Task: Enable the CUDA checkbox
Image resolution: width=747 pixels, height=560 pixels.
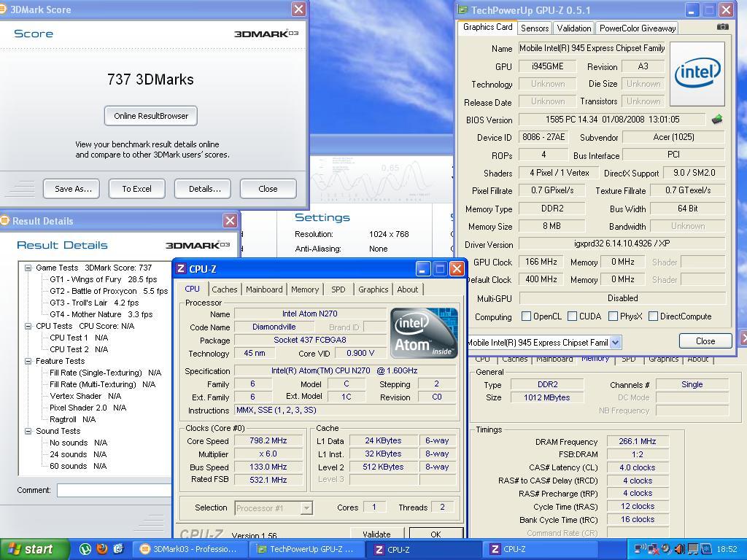Action: coord(572,316)
